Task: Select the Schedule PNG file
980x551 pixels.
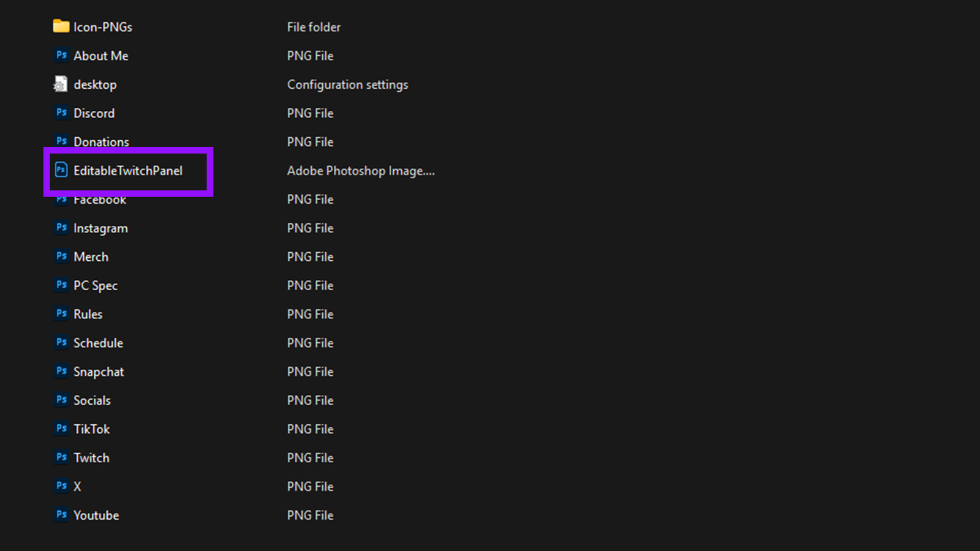Action: (98, 343)
